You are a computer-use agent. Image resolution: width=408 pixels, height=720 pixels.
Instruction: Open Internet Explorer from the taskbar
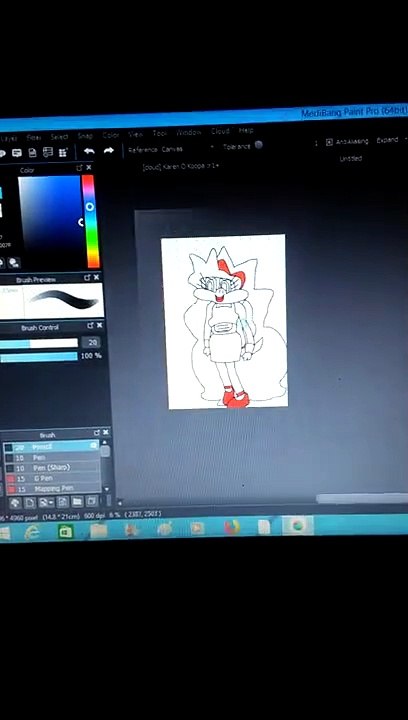tap(34, 532)
